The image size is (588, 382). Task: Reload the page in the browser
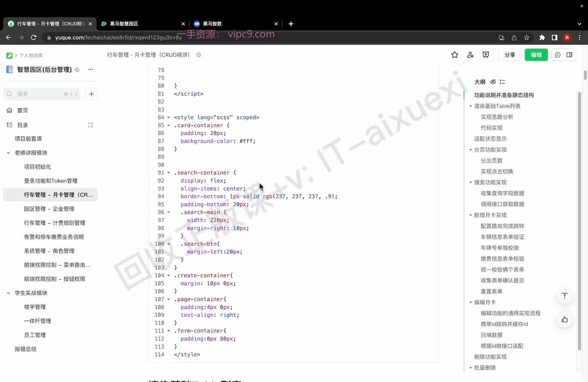(x=34, y=37)
